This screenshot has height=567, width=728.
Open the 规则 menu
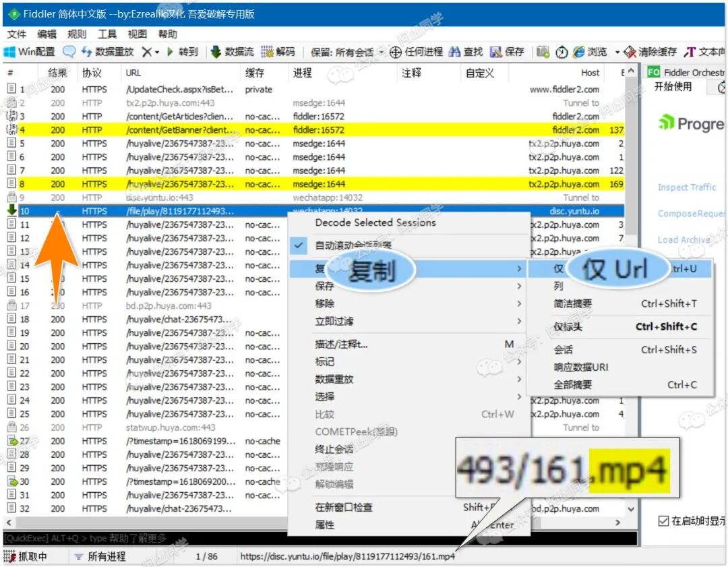77,34
